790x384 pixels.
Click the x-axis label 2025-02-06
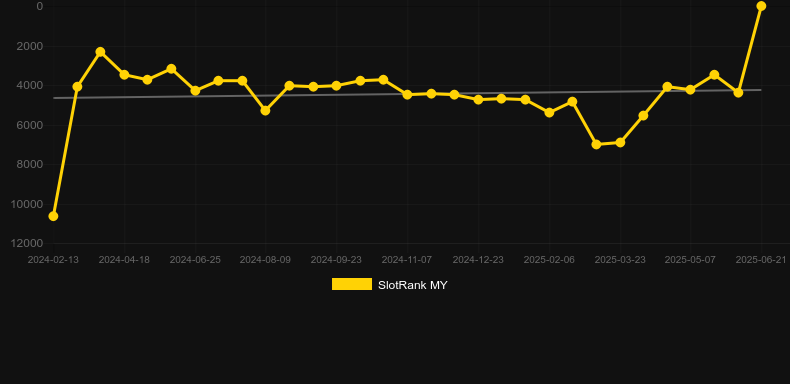549,260
